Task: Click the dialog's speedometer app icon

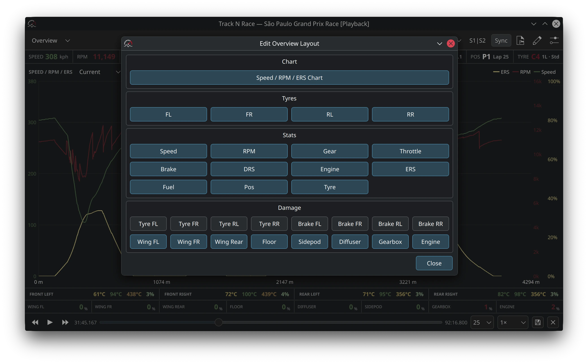Action: click(x=128, y=43)
